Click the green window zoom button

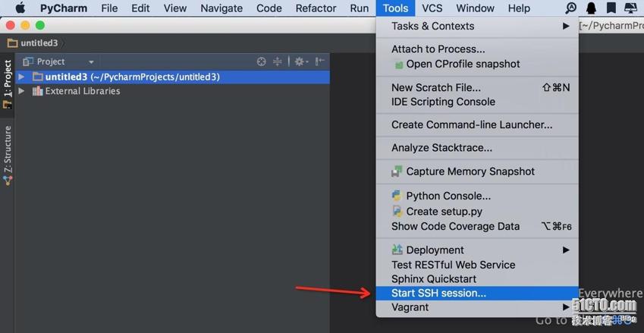click(x=40, y=26)
